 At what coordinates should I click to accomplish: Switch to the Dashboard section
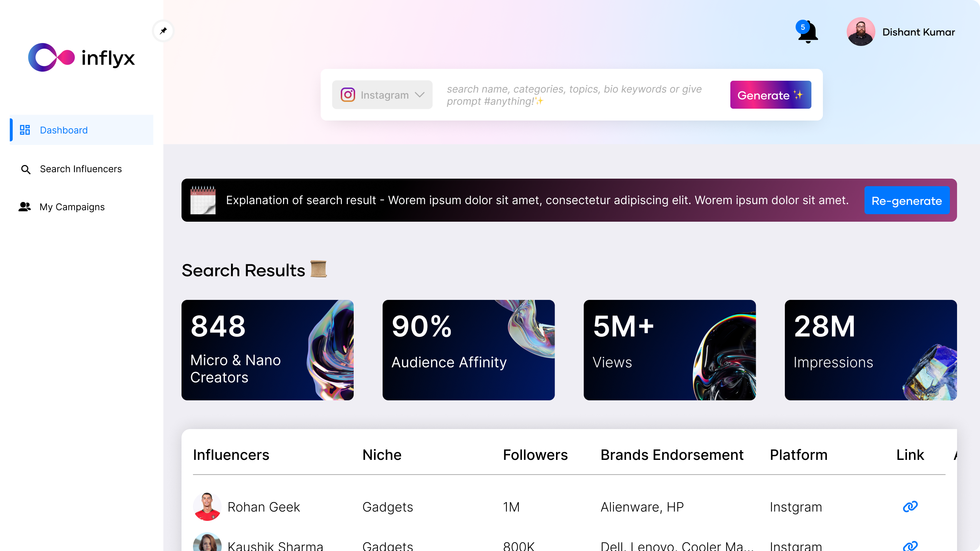63,130
